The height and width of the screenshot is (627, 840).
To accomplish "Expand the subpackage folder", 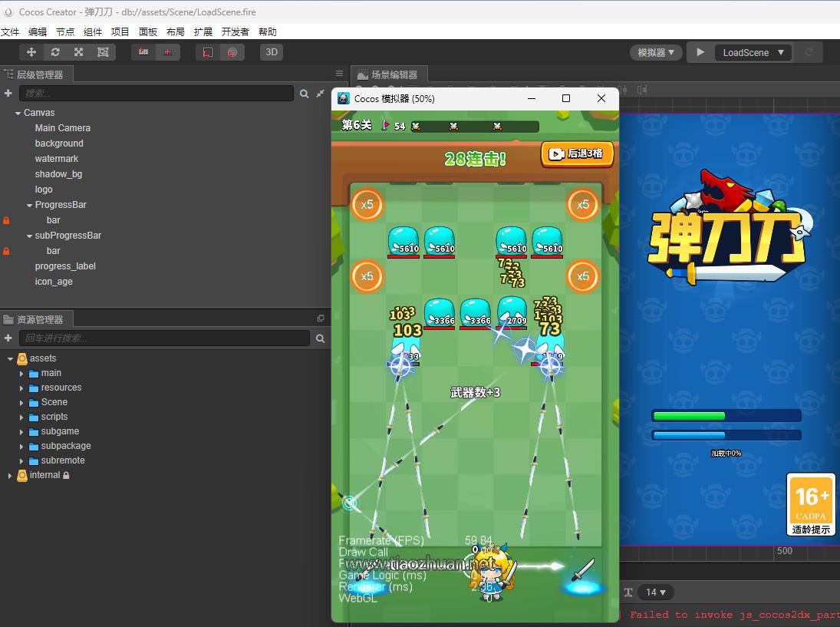I will 21,446.
